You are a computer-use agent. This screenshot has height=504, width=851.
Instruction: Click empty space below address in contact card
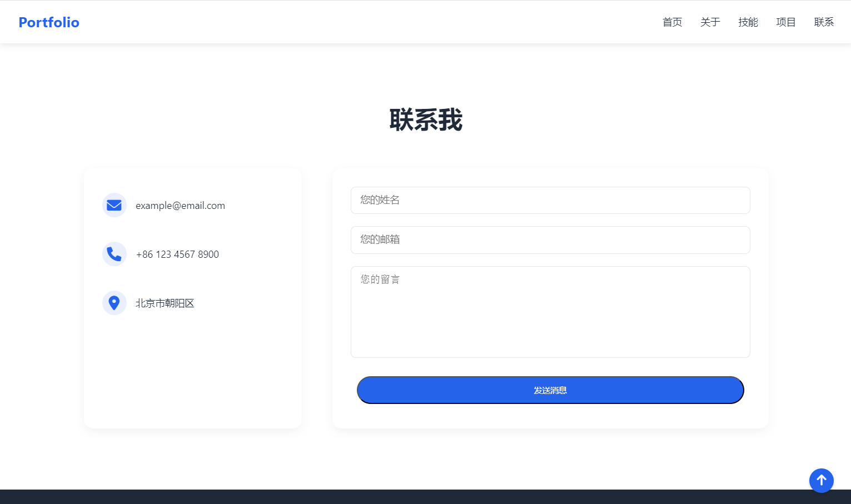click(x=192, y=372)
